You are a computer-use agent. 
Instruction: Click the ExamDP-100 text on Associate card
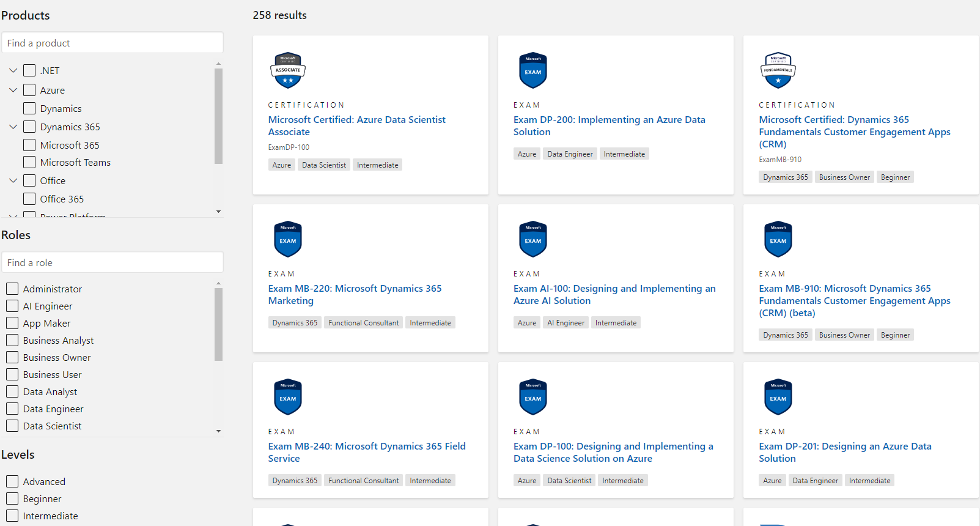tap(289, 147)
